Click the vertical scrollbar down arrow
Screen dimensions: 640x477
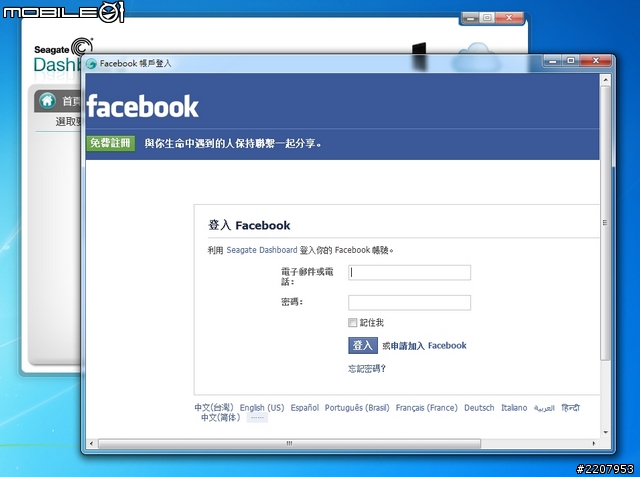[605, 432]
